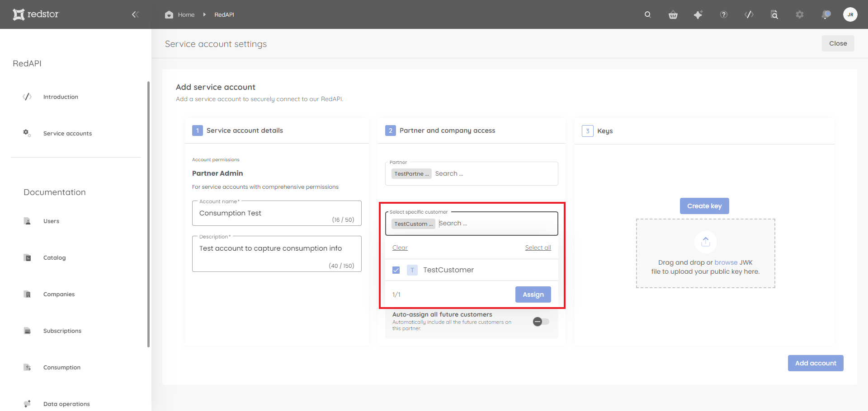Click the Data operations icon
Screen dimensions: 868x411
coord(27,404)
